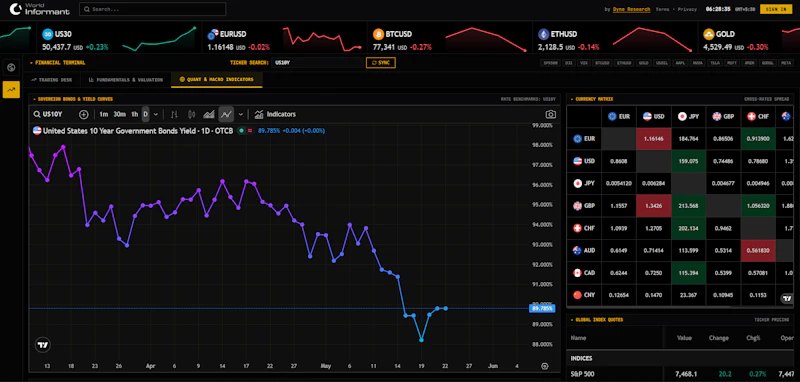Click the BTCUSD bitcoin icon

coord(379,34)
